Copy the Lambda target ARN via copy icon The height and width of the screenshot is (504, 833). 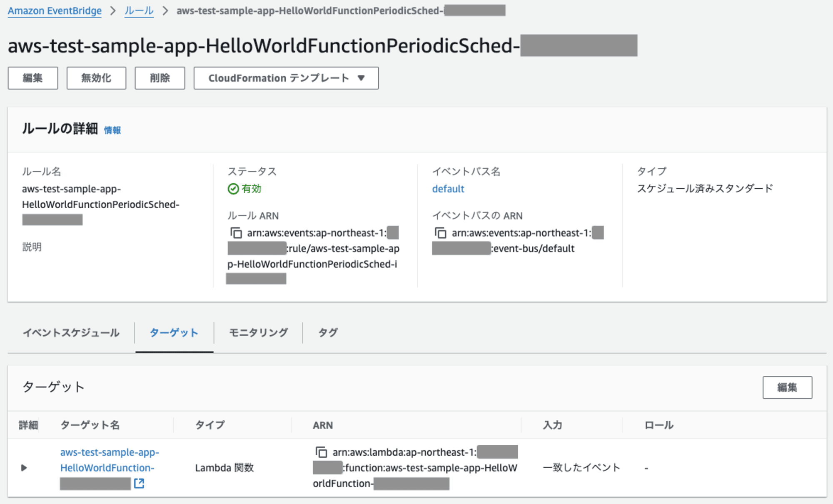pyautogui.click(x=321, y=452)
